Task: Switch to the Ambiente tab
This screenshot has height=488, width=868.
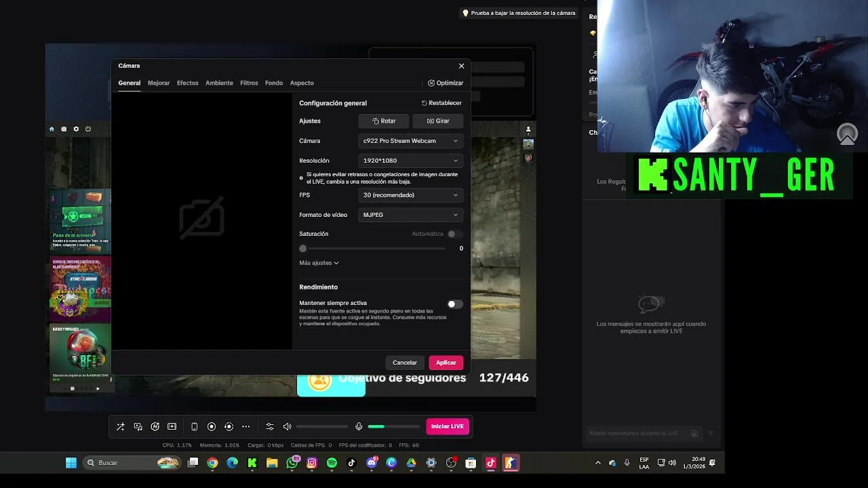Action: [x=219, y=83]
